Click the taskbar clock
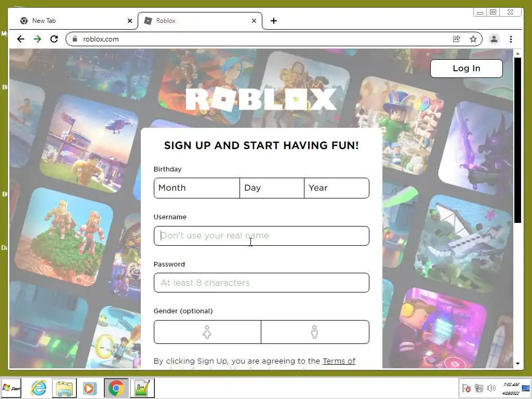 (x=510, y=389)
